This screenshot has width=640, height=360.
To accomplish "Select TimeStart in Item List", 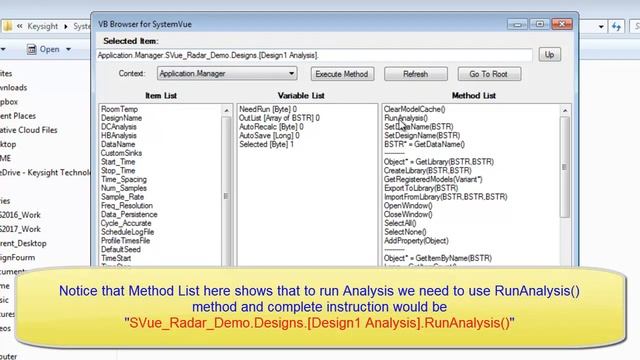I will click(x=116, y=258).
